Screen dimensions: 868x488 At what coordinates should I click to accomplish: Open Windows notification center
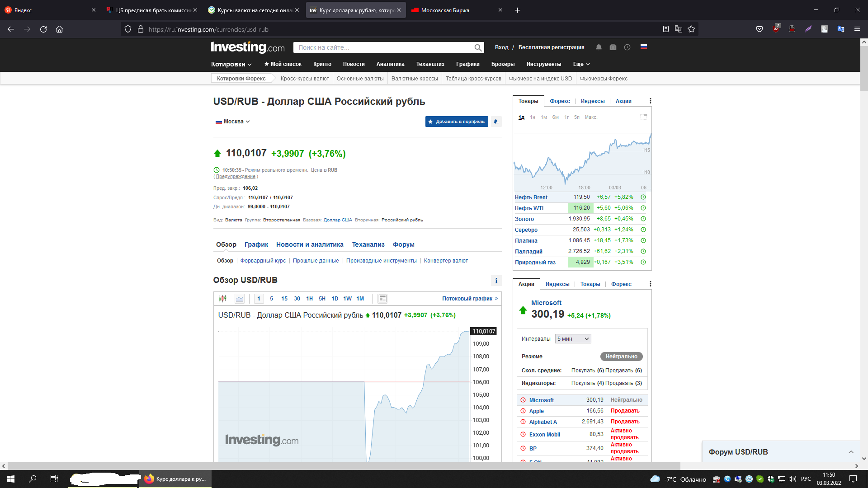tap(853, 479)
